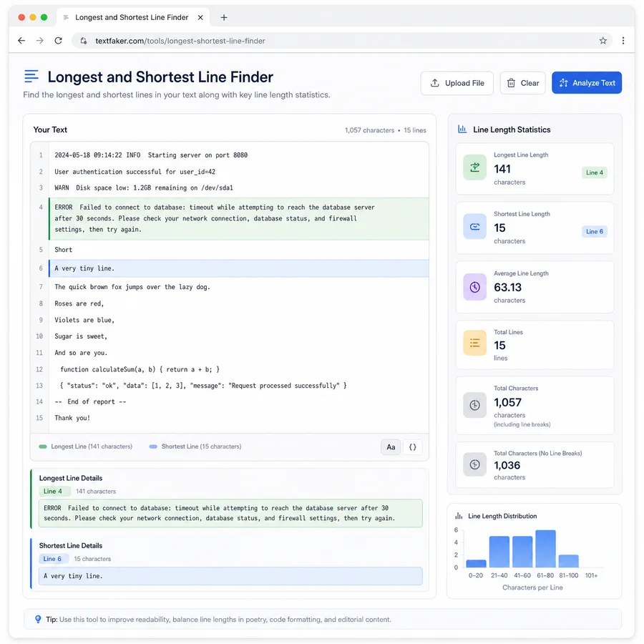
Task: Click line 15 "Thank you!"
Action: (x=72, y=418)
